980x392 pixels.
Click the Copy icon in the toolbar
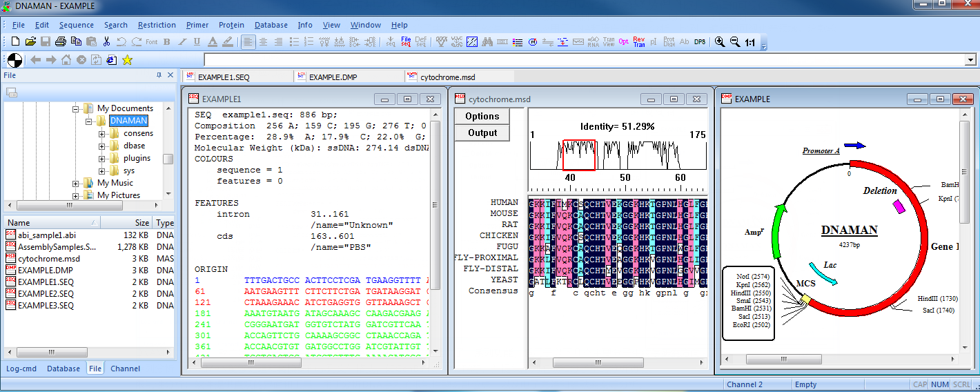[76, 41]
